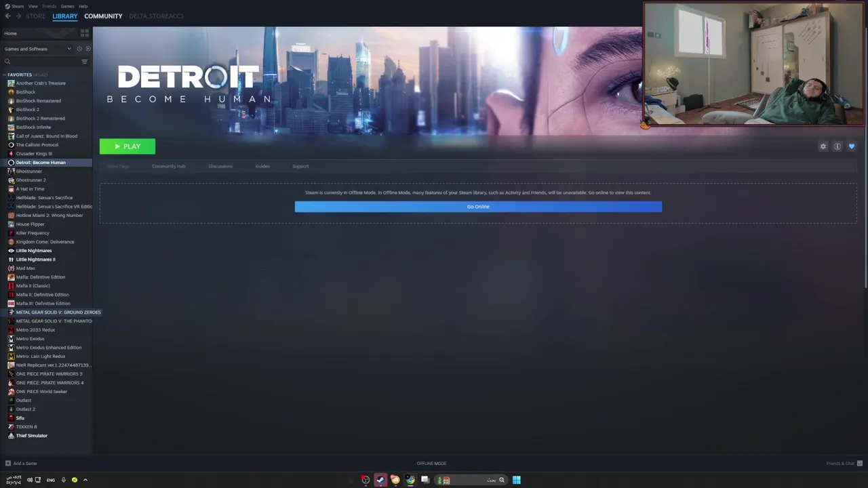Show hidden system tray icons chevron
868x488 pixels.
tap(85, 480)
